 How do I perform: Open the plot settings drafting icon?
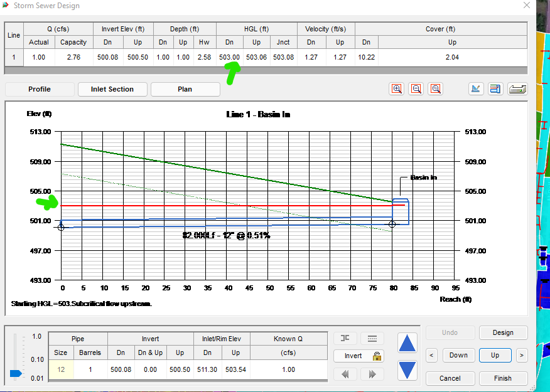click(x=476, y=88)
